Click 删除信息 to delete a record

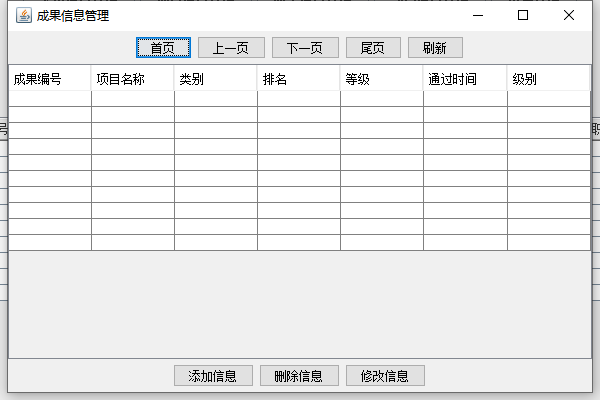click(299, 376)
